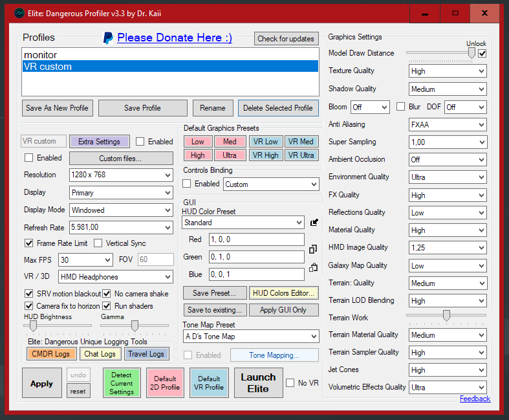Open the Feedback link
The width and height of the screenshot is (509, 420).
pos(475,399)
